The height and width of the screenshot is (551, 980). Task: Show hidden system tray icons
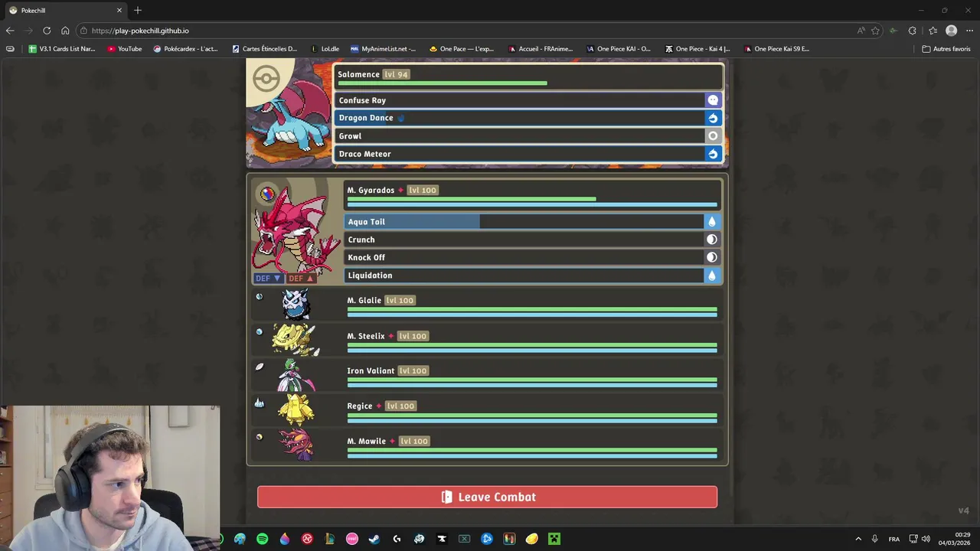(858, 539)
